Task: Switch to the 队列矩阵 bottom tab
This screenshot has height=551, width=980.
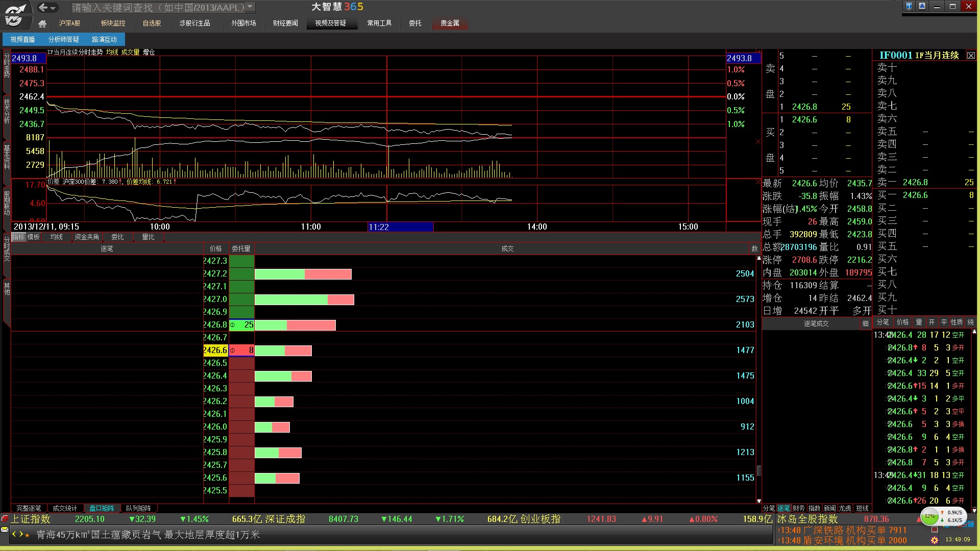Action: click(138, 508)
